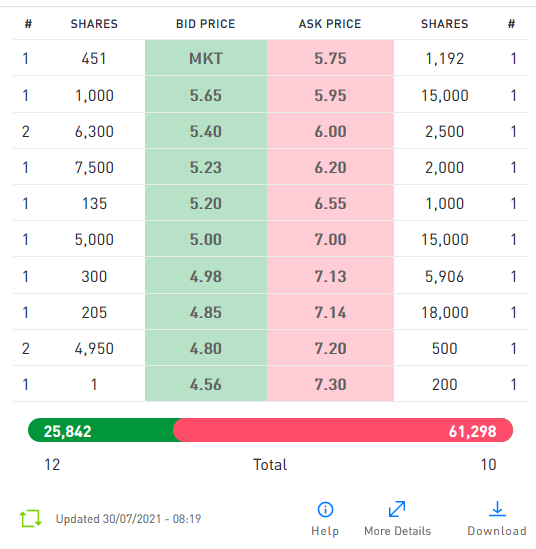This screenshot has height=549, width=536.
Task: Click the 18,000 ask shares value
Action: (445, 312)
